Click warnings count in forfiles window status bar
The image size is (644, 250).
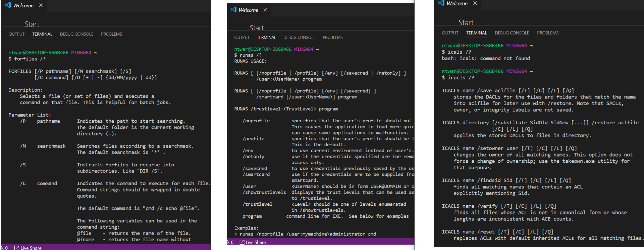4,248
